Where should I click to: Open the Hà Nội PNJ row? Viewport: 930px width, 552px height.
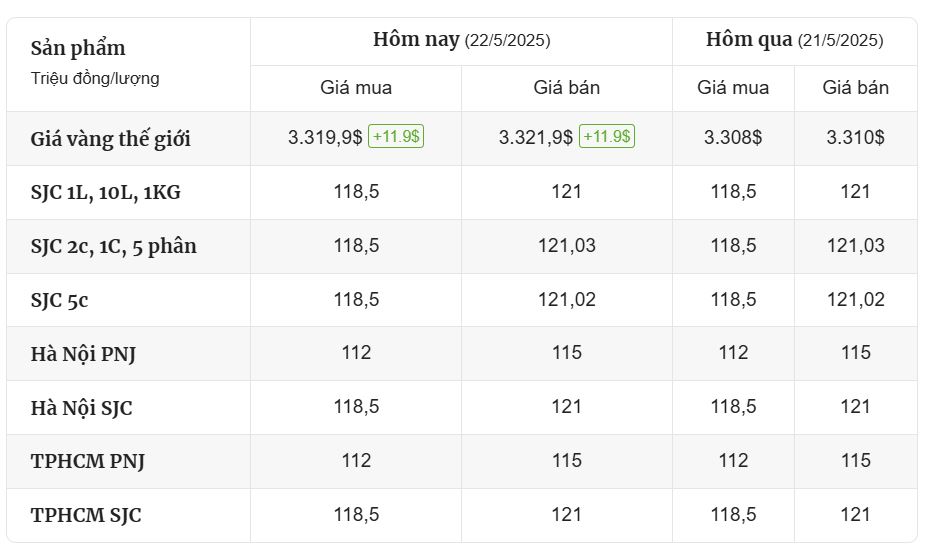click(x=462, y=353)
